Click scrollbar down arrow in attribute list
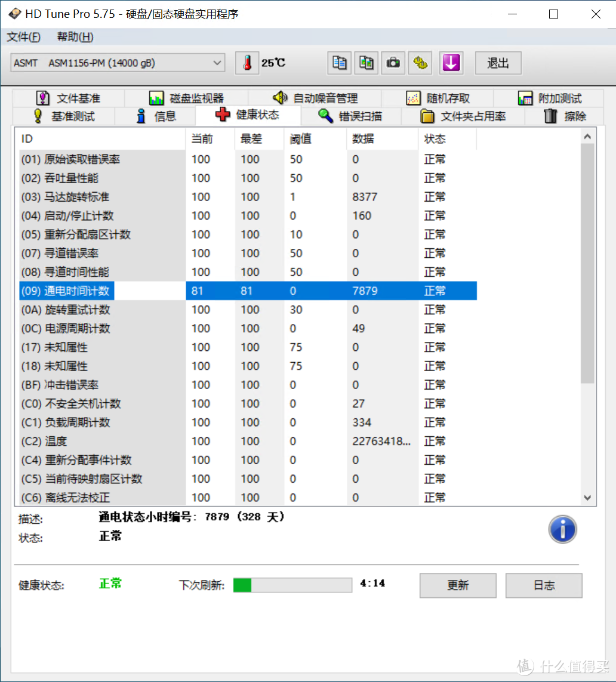This screenshot has height=682, width=616. (587, 497)
